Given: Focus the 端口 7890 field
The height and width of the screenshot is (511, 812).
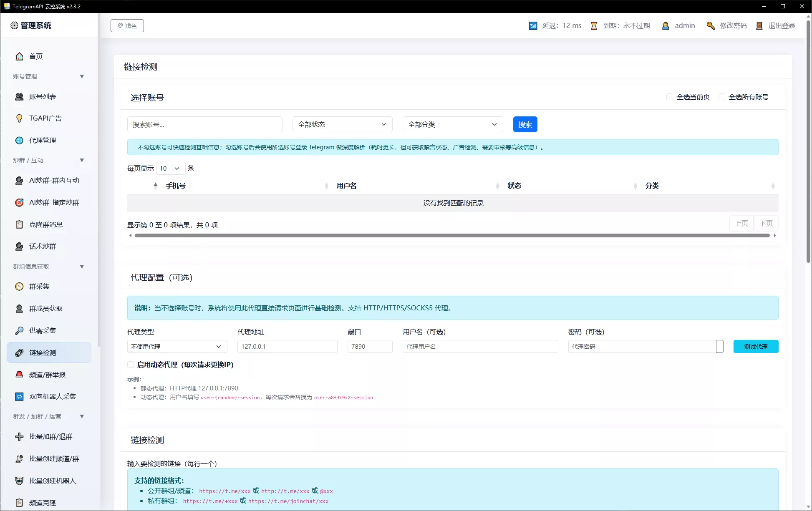Looking at the screenshot, I should tap(370, 347).
